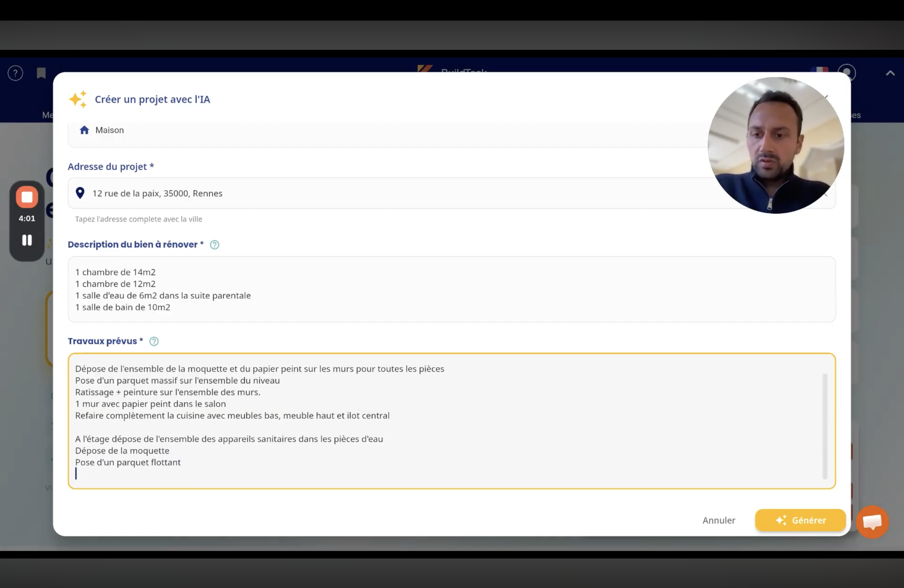This screenshot has width=904, height=588.
Task: Click the help question mark in top bar
Action: (16, 73)
